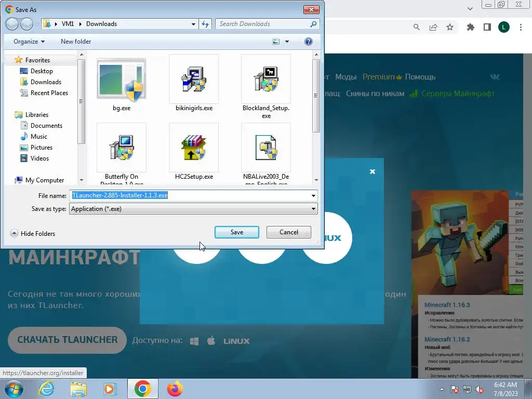Click the Forward arrow in Save As dialog
532x399 pixels.
coord(26,24)
